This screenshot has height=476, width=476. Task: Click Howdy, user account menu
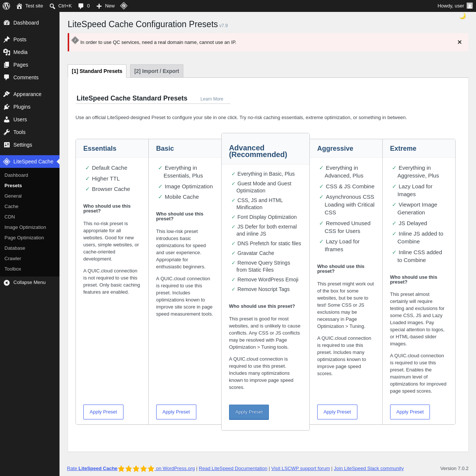coord(455,6)
